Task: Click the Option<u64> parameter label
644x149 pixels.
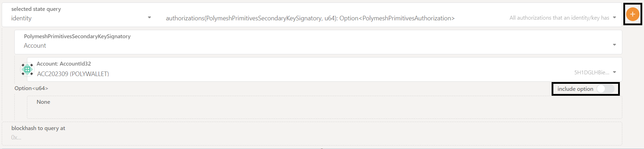Action: coord(31,88)
